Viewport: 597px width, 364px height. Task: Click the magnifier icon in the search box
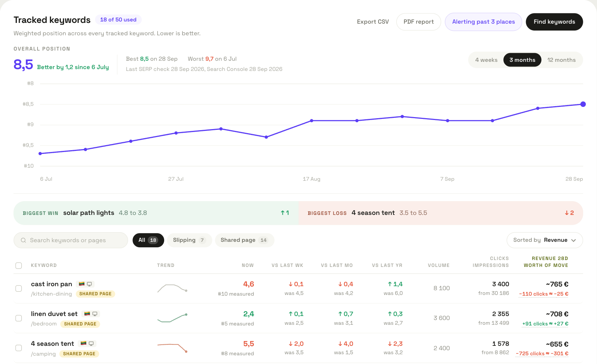click(23, 240)
